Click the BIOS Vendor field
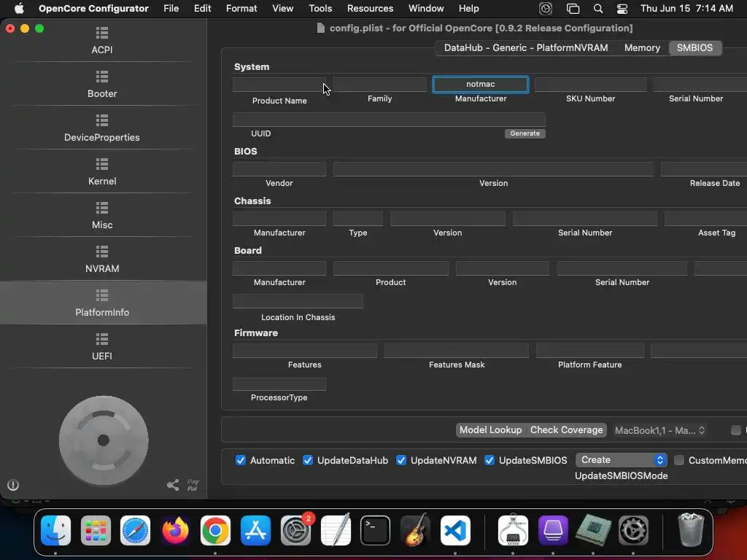Screen dimensions: 747x560 click(x=279, y=169)
